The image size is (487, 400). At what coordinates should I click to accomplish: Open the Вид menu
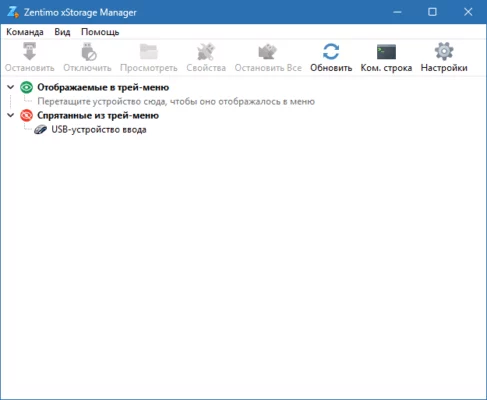(62, 32)
